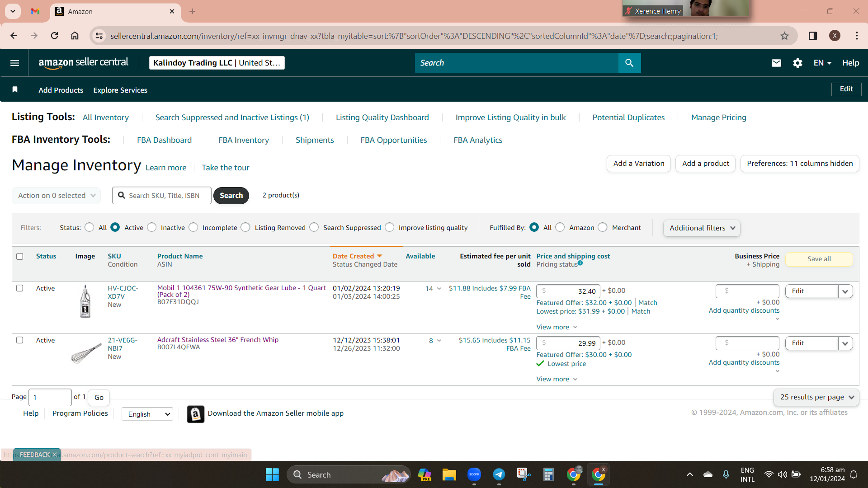Open Preferences: 11 columns hidden
This screenshot has height=488, width=868.
click(800, 164)
